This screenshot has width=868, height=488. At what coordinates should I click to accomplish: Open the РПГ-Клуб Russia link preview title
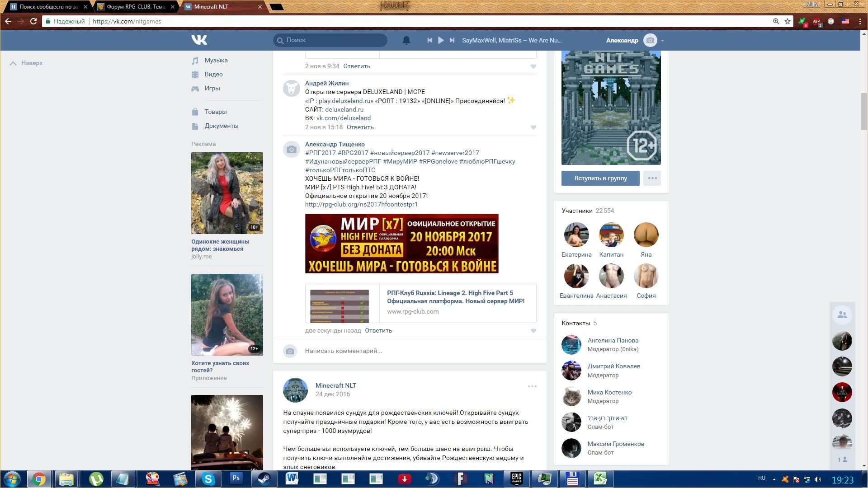(x=456, y=297)
